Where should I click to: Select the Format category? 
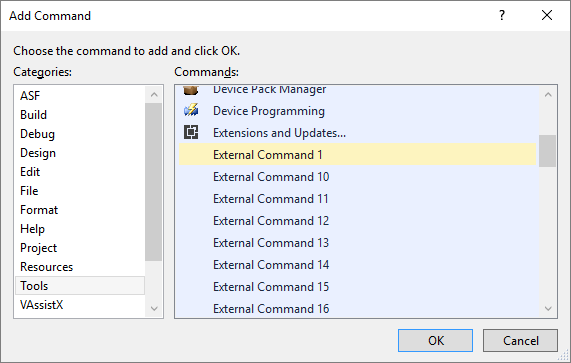click(x=39, y=210)
